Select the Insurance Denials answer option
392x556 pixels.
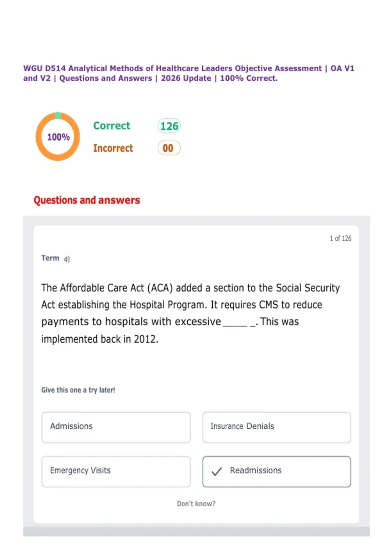pyautogui.click(x=277, y=427)
